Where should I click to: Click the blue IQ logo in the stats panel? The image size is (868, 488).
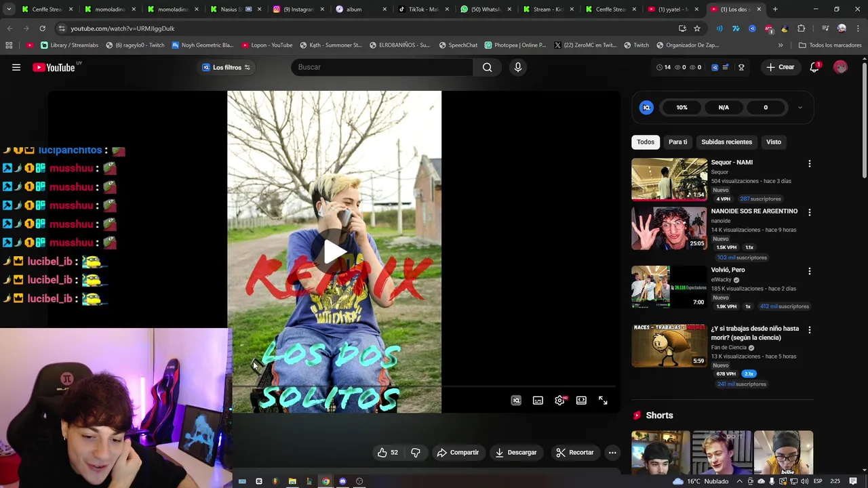(646, 107)
